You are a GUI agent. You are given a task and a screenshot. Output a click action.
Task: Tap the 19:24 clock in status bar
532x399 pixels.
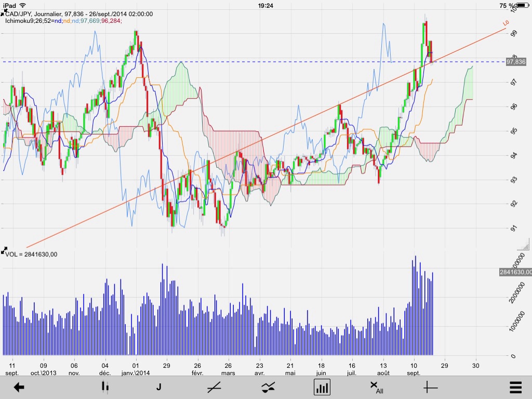click(265, 5)
